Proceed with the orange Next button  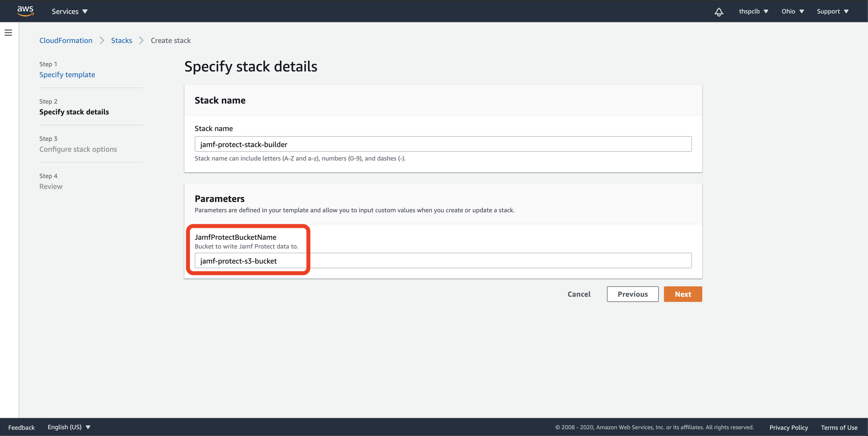(683, 294)
